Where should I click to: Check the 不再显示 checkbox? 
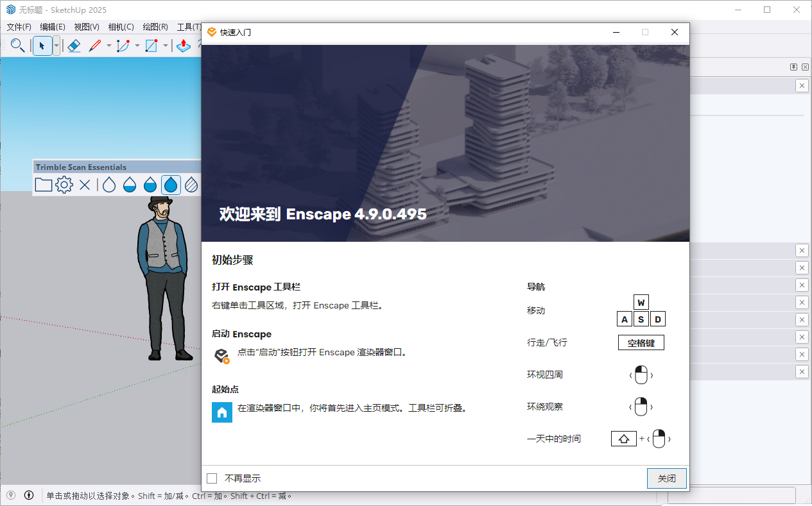point(212,478)
